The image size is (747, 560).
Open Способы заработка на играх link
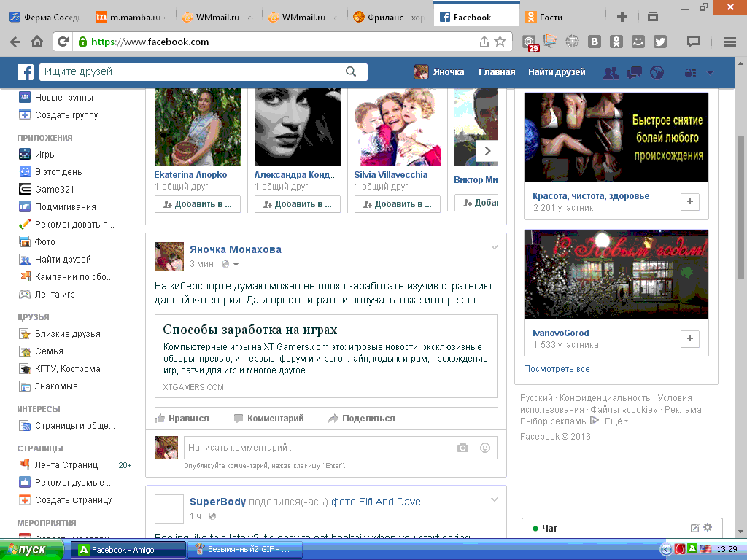[x=250, y=330]
